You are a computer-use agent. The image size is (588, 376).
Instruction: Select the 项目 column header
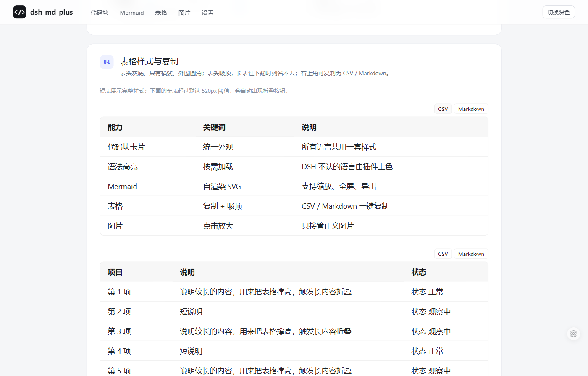click(x=136, y=272)
